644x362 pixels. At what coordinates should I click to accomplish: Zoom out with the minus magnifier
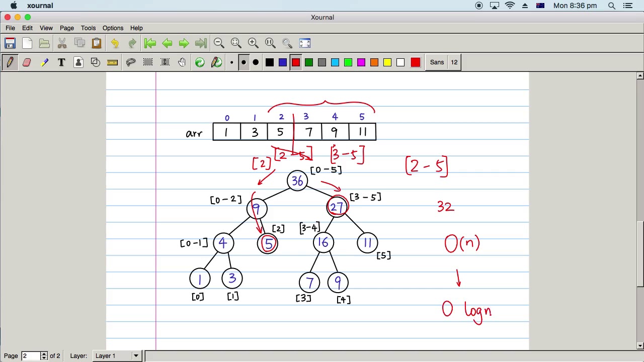[x=219, y=43]
